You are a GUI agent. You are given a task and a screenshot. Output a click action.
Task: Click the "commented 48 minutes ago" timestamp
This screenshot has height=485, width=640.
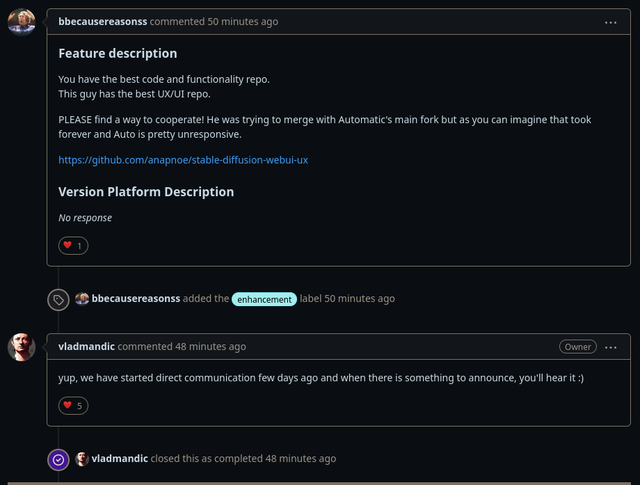[182, 347]
